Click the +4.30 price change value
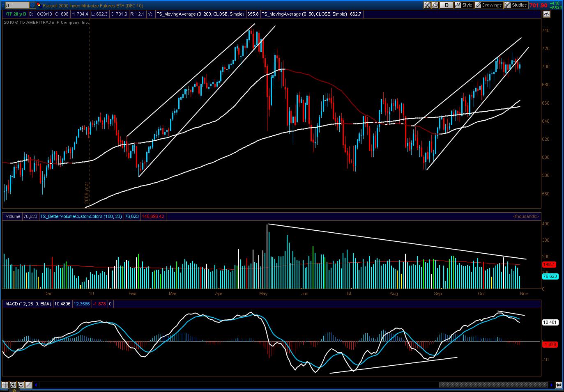The height and width of the screenshot is (392, 564). coord(554,3)
